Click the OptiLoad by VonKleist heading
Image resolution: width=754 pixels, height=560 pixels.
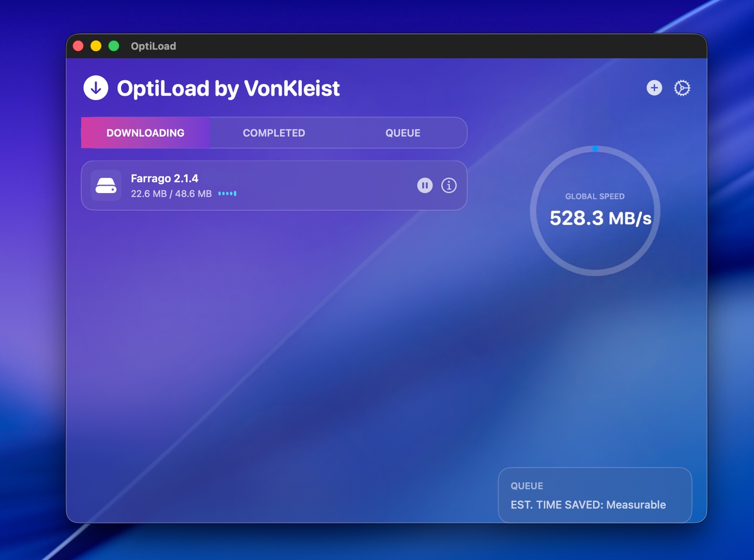(x=229, y=88)
